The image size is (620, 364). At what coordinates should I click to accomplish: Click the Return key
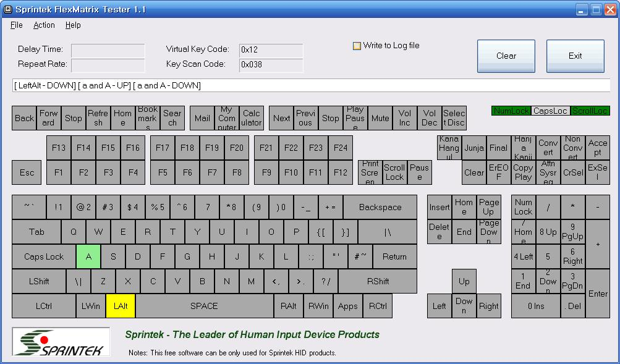point(394,256)
